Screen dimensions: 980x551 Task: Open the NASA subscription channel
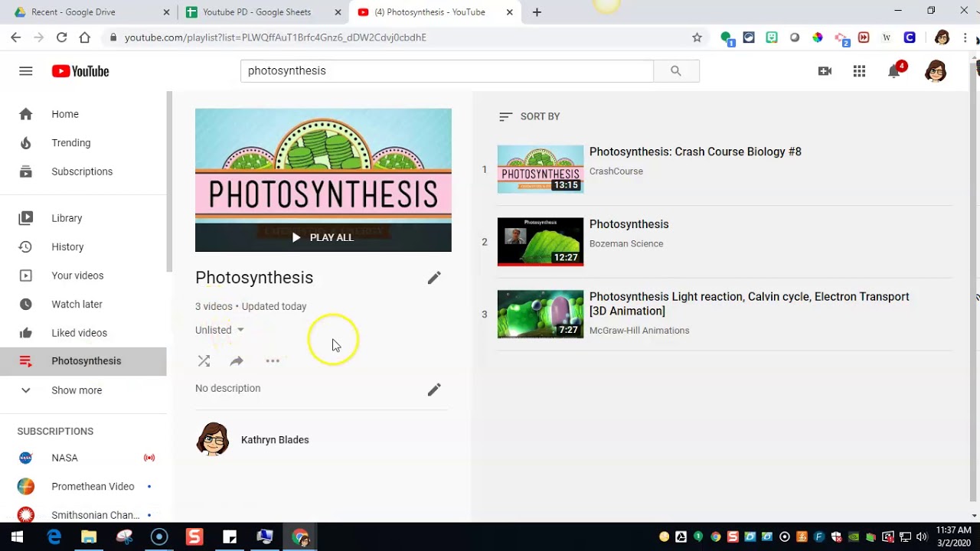[83, 458]
